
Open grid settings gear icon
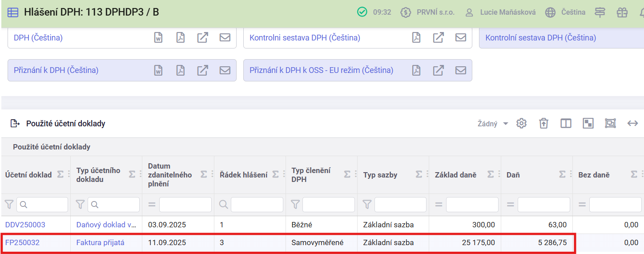521,124
